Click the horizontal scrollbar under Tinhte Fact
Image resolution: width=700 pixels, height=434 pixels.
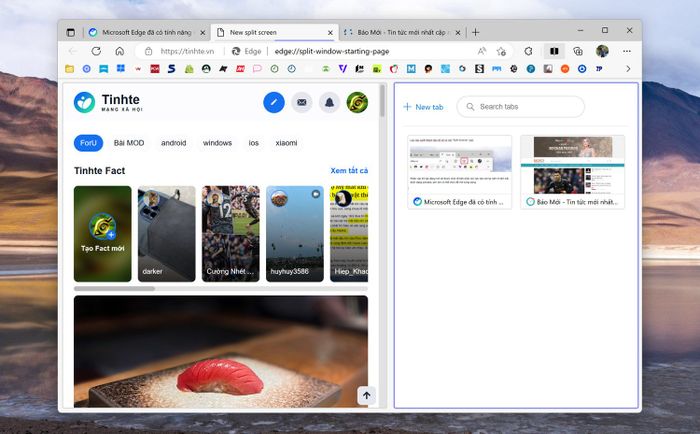114,288
